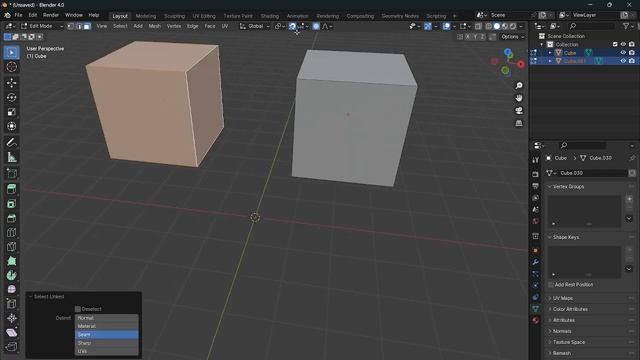The height and width of the screenshot is (360, 640).
Task: Select the Knife tool
Action: click(x=11, y=247)
